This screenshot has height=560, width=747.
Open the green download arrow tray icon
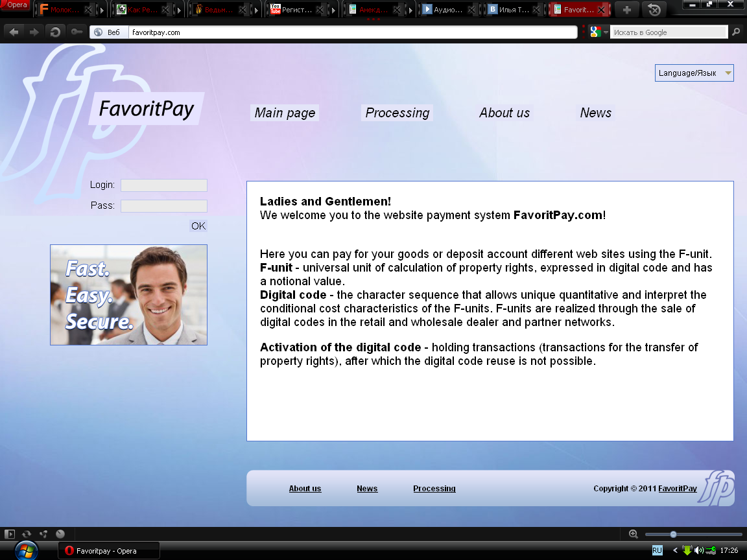coord(687,550)
